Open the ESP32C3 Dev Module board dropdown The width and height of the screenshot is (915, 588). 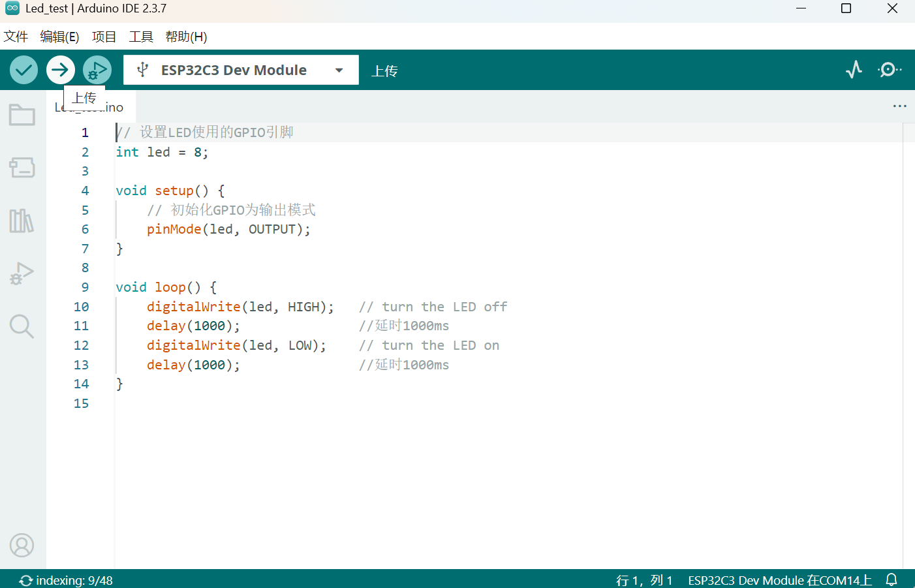click(x=241, y=70)
